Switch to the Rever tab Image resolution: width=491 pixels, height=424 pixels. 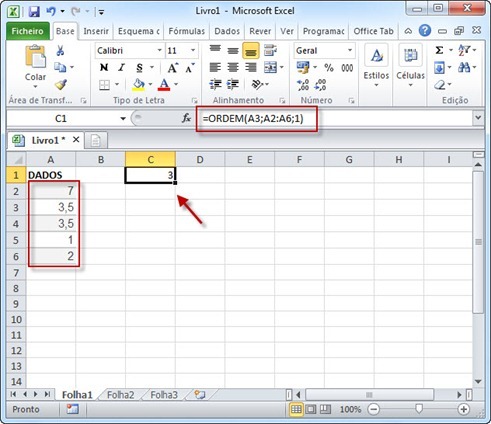260,31
